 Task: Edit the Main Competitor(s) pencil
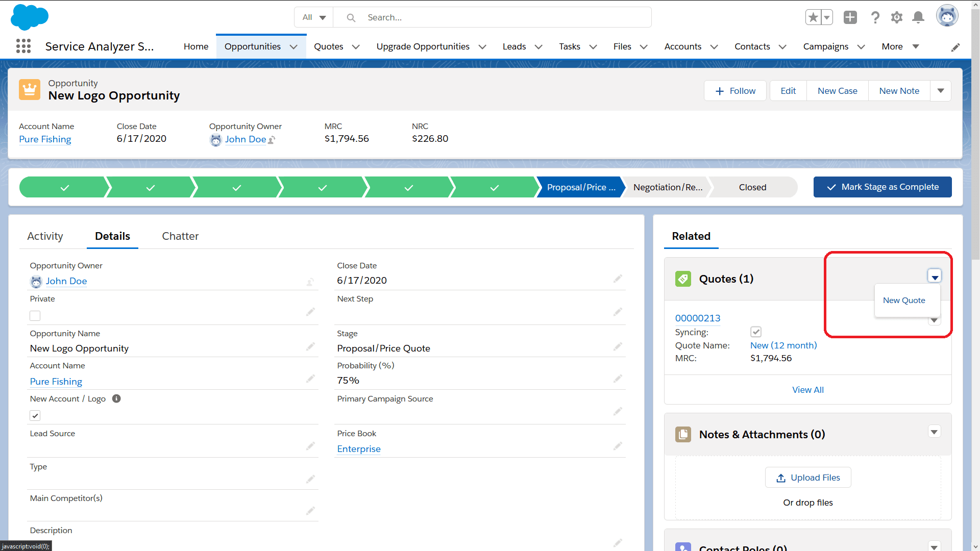(310, 511)
